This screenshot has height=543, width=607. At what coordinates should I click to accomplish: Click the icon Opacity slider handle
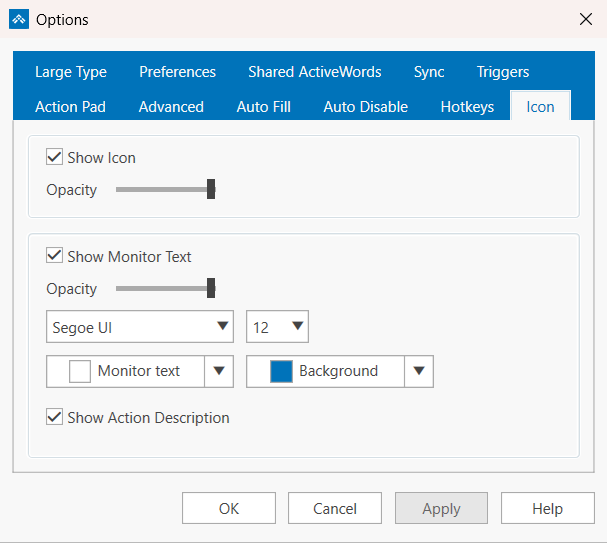(x=211, y=189)
